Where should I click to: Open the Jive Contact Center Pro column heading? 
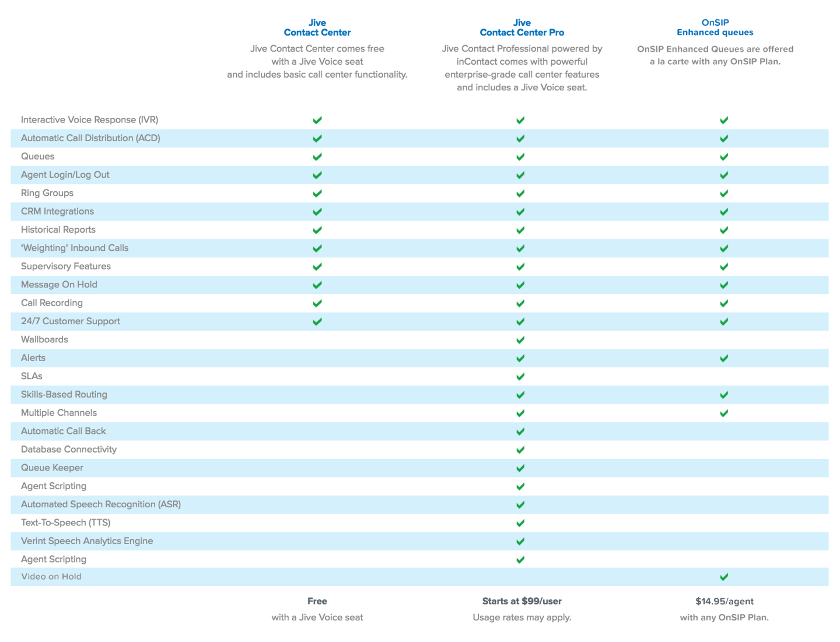(x=522, y=27)
